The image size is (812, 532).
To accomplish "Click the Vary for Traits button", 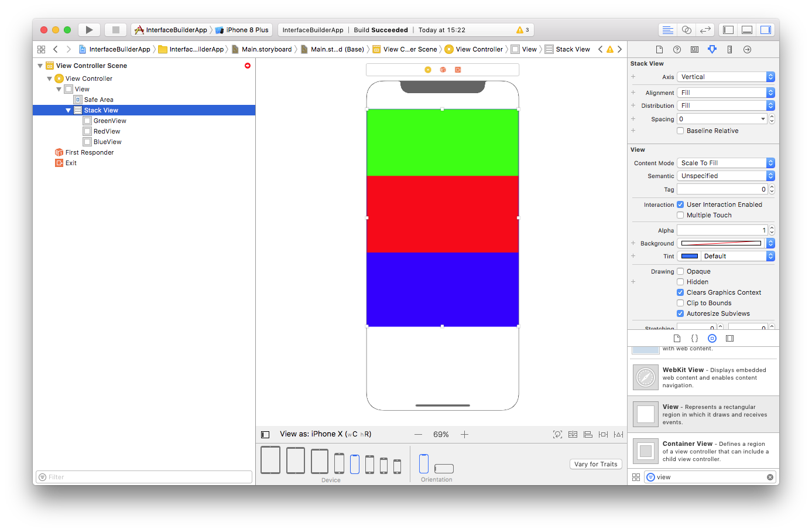I will pos(595,463).
